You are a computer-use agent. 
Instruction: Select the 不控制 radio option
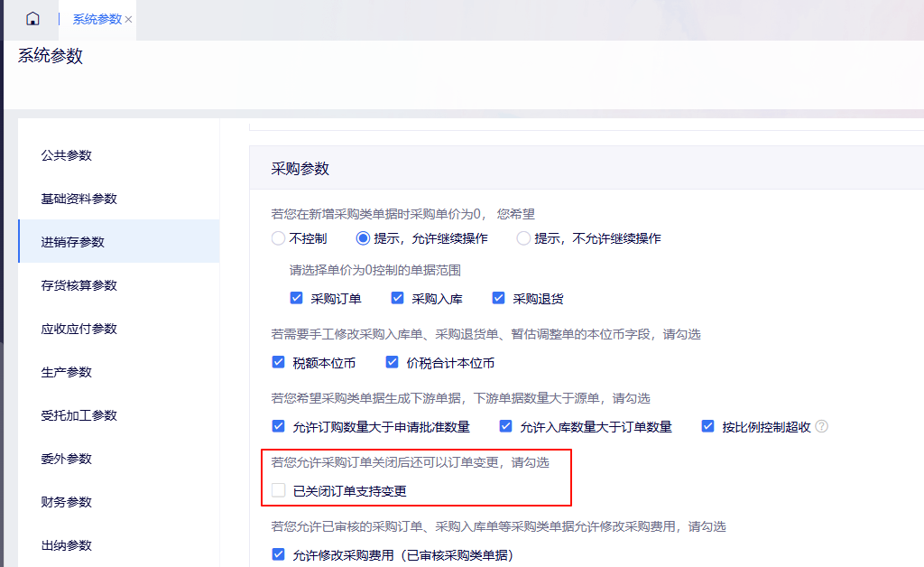click(x=278, y=238)
